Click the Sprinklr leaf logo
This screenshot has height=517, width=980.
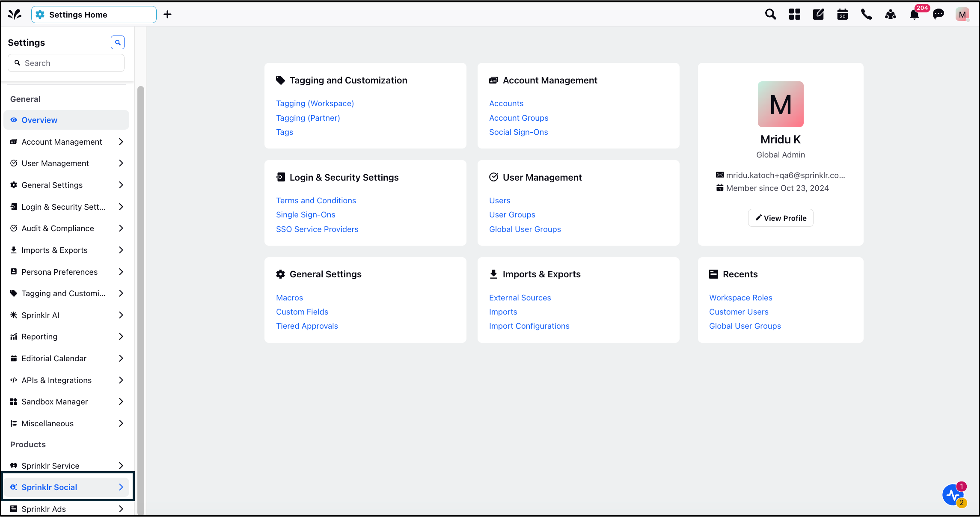coord(15,15)
